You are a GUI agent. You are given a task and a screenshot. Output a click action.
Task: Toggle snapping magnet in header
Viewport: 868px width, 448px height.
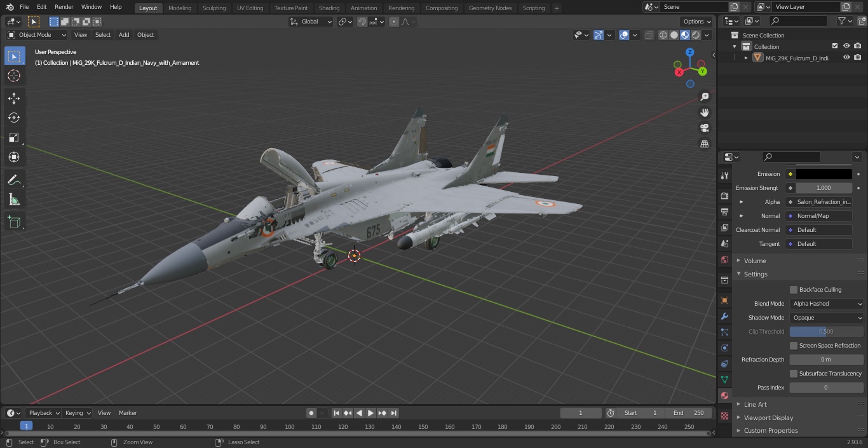coord(362,22)
